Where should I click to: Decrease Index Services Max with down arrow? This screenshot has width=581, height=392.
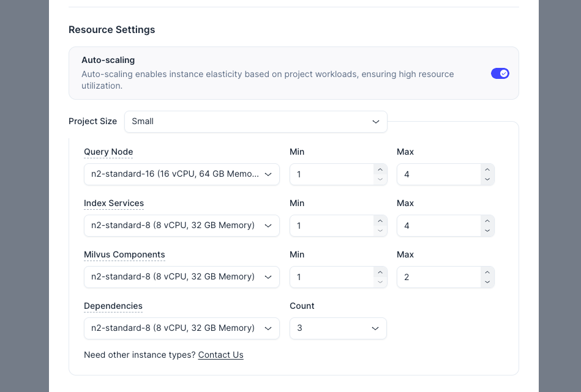coord(487,231)
